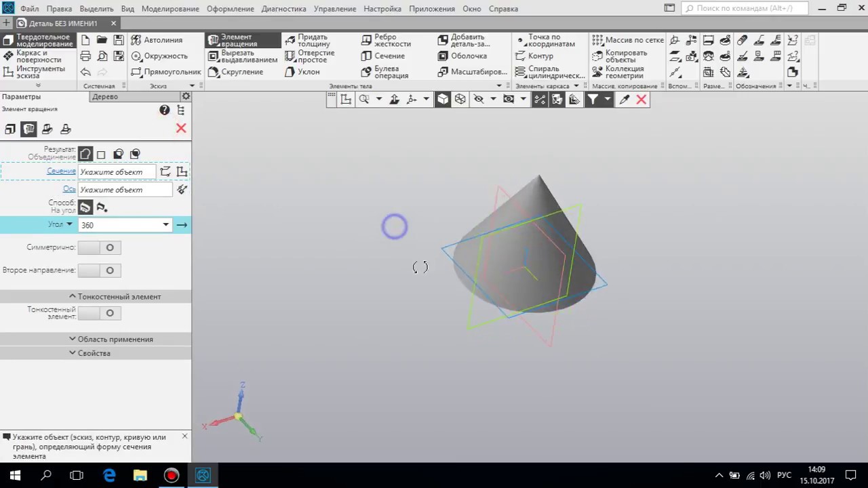868x488 pixels.
Task: Toggle the Симметрично switch
Action: click(100, 247)
